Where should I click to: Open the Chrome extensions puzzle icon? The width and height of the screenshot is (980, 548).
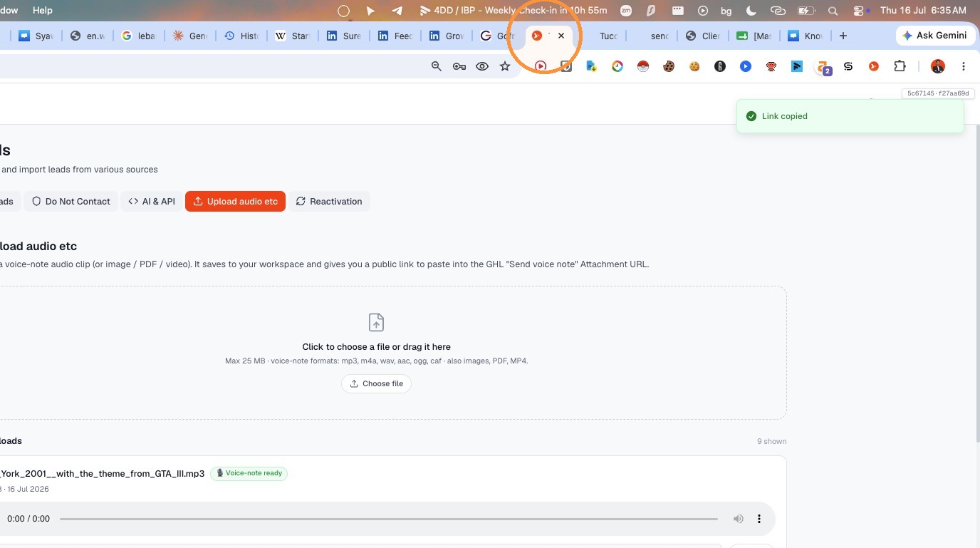click(x=900, y=66)
